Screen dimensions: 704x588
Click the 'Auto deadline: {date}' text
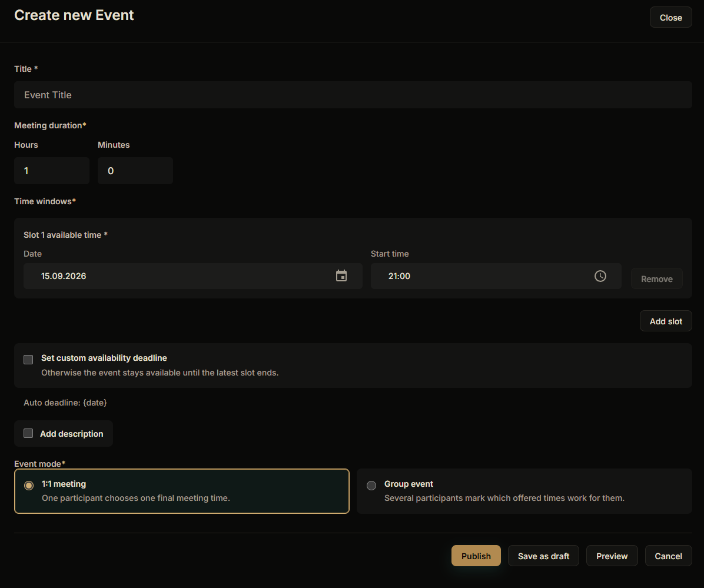(65, 403)
